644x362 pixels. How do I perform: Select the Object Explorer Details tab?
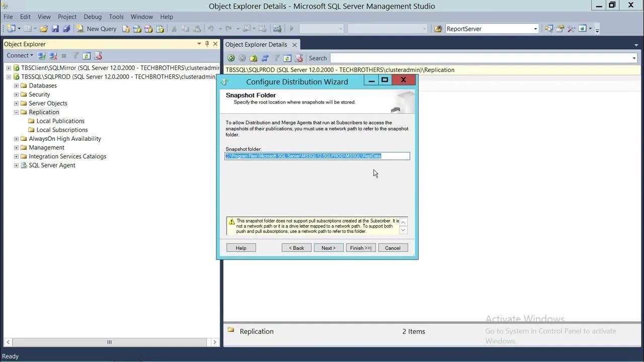click(x=256, y=44)
